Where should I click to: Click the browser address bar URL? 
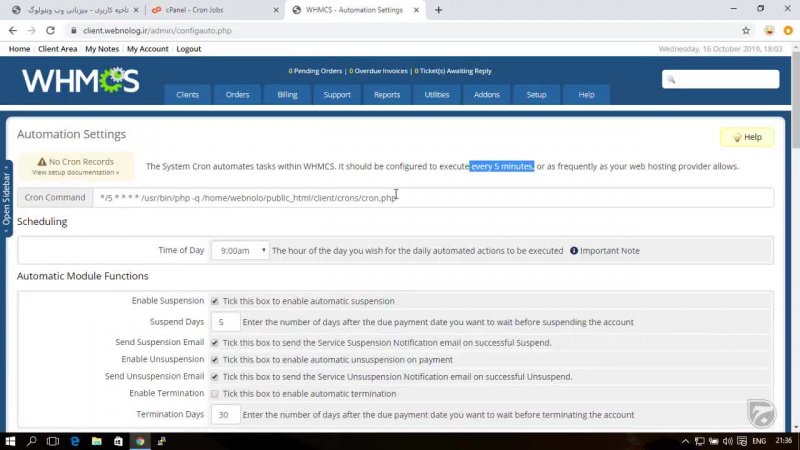157,31
